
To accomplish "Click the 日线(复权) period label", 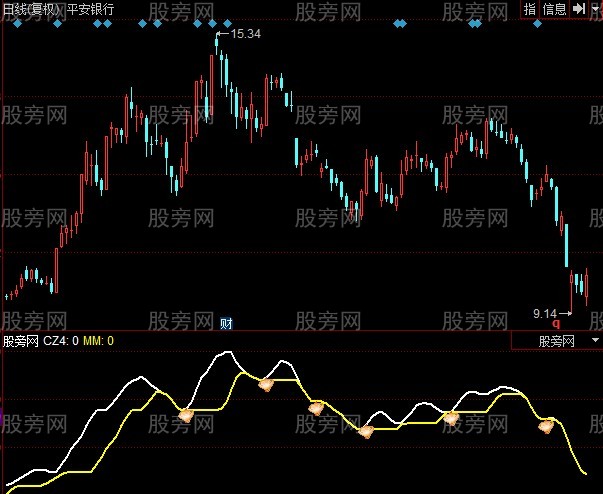I will pyautogui.click(x=31, y=9).
